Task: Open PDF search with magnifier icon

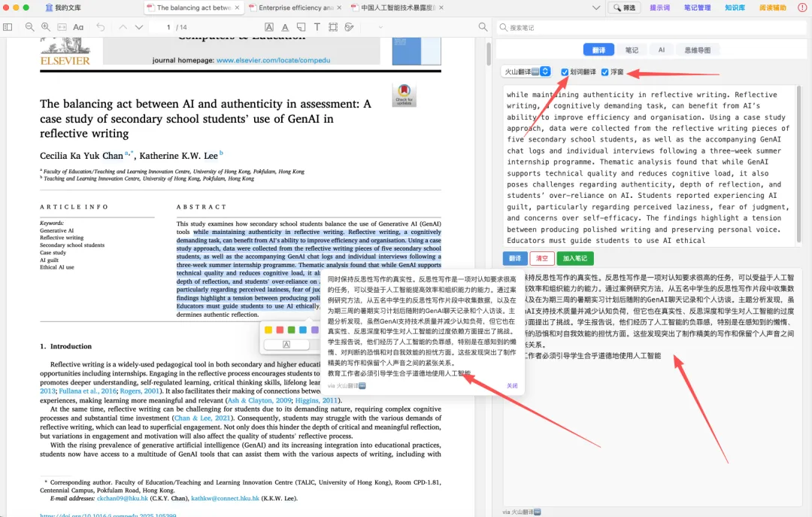Action: click(x=483, y=27)
